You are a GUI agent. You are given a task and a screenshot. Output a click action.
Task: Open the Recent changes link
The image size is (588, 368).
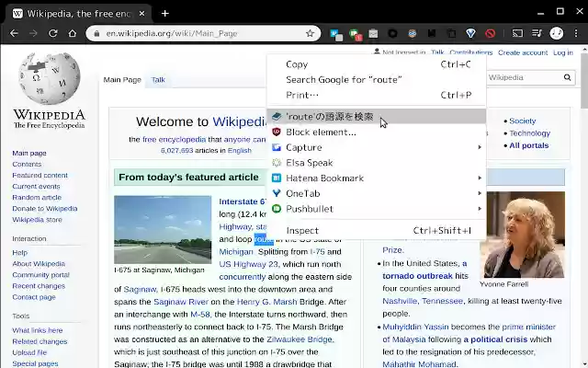click(x=39, y=286)
